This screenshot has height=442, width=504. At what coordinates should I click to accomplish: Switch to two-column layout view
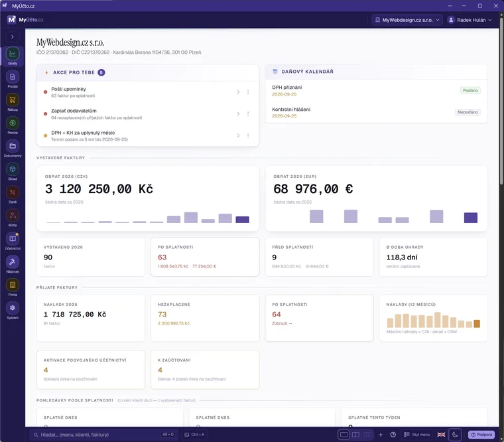pos(355,435)
